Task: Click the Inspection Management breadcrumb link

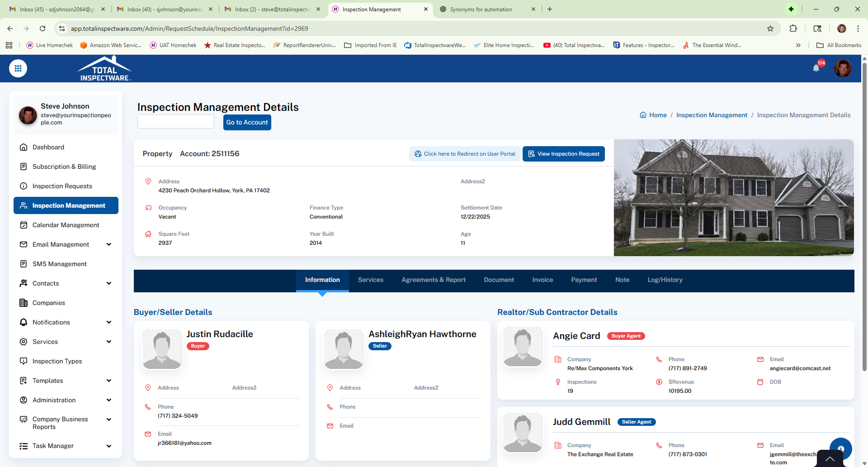Action: click(712, 115)
